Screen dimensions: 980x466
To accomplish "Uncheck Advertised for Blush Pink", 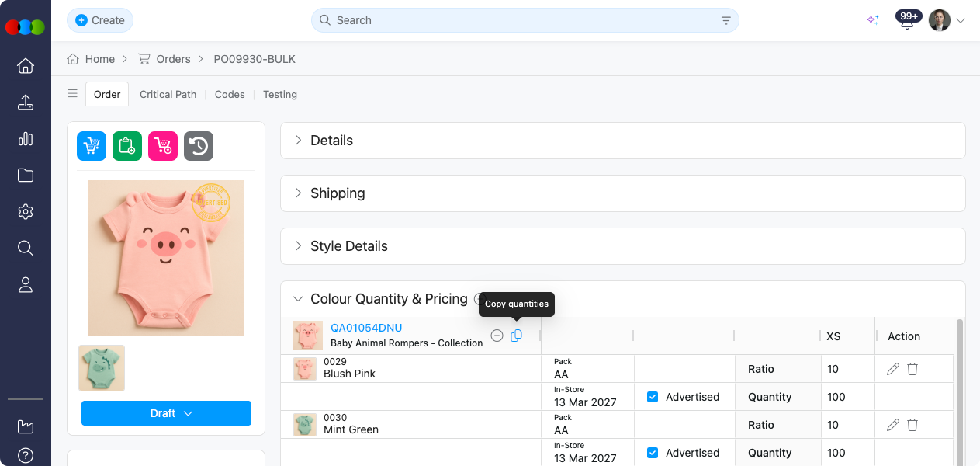I will pyautogui.click(x=653, y=397).
